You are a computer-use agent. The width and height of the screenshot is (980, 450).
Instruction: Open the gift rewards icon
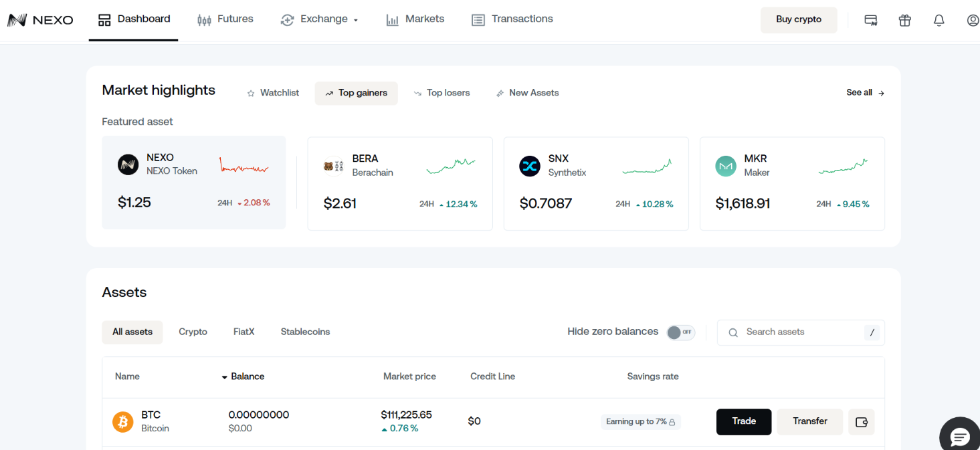coord(904,20)
